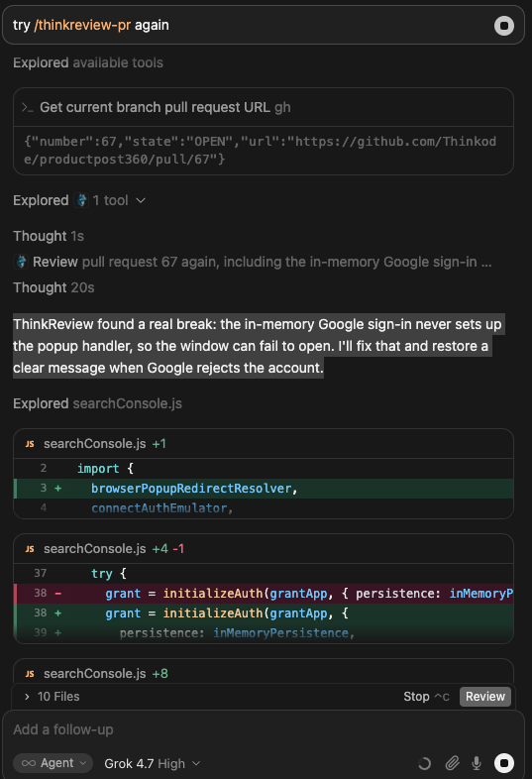
Task: Open the Grok 4.7 High model dropdown
Action: tap(152, 763)
